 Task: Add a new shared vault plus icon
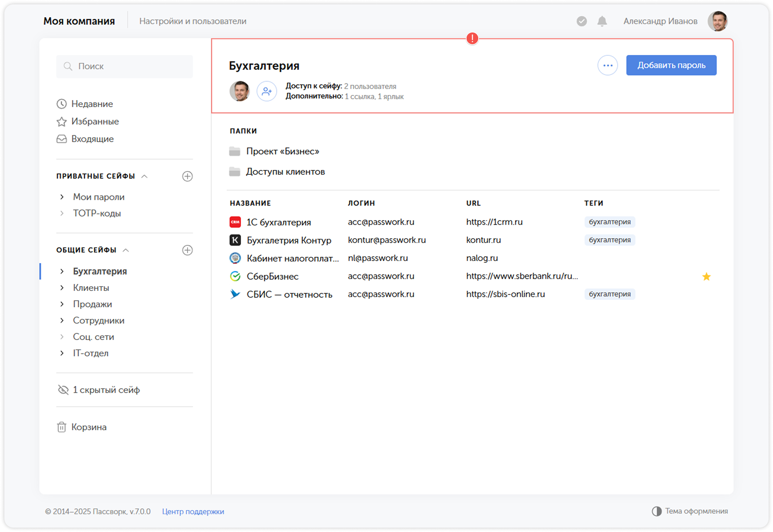(187, 250)
